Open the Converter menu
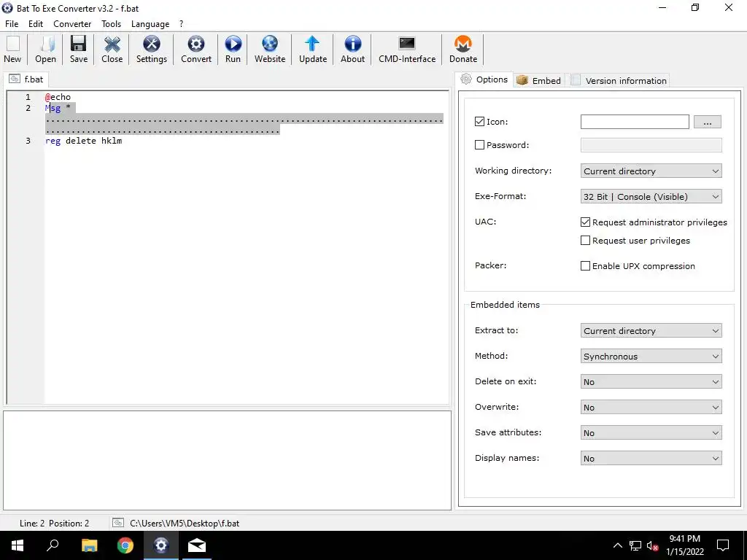747x560 pixels. pos(72,24)
